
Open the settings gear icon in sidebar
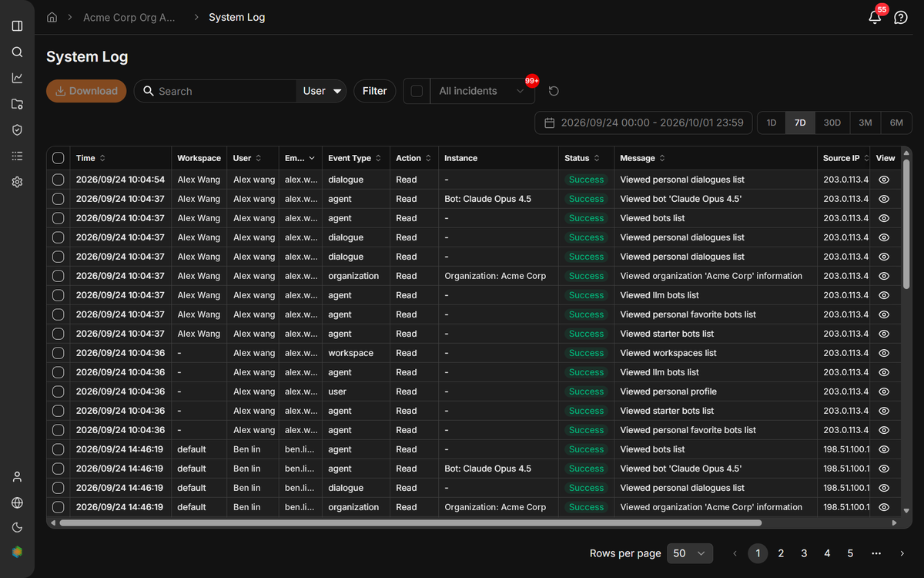pos(17,182)
